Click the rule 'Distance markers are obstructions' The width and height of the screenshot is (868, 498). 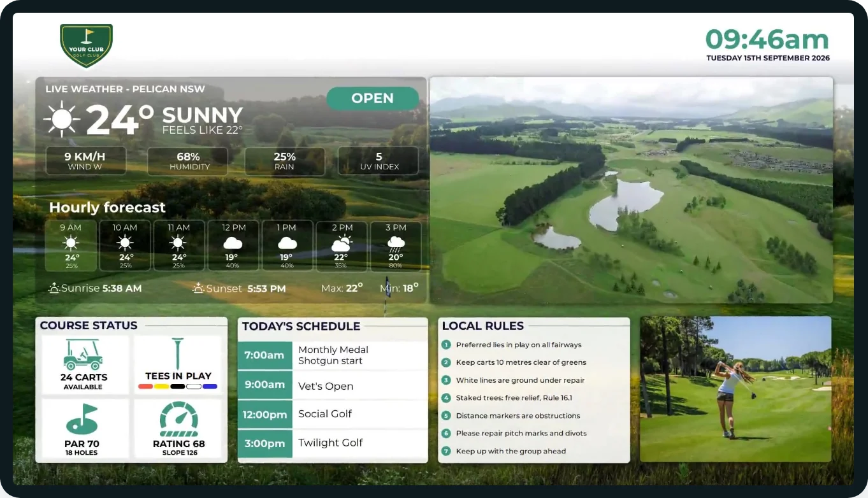[x=518, y=416]
